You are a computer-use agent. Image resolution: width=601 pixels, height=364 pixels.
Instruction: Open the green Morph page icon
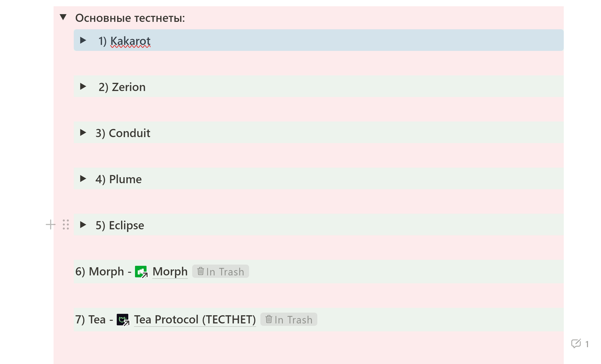tap(141, 272)
